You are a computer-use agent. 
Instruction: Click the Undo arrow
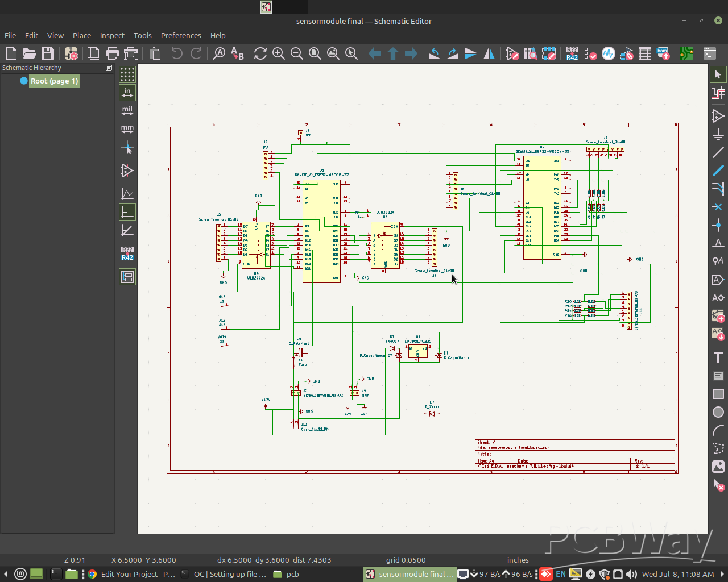pos(177,53)
